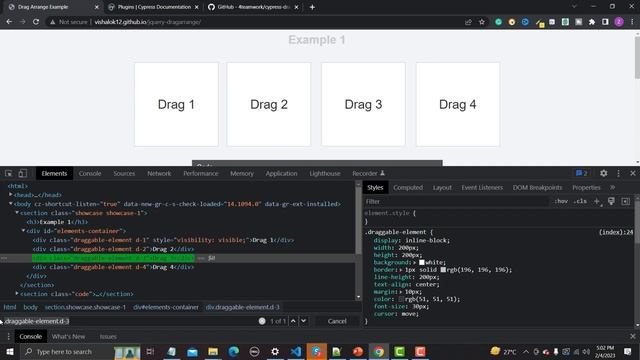
Task: Expand the head element node
Action: 11,195
